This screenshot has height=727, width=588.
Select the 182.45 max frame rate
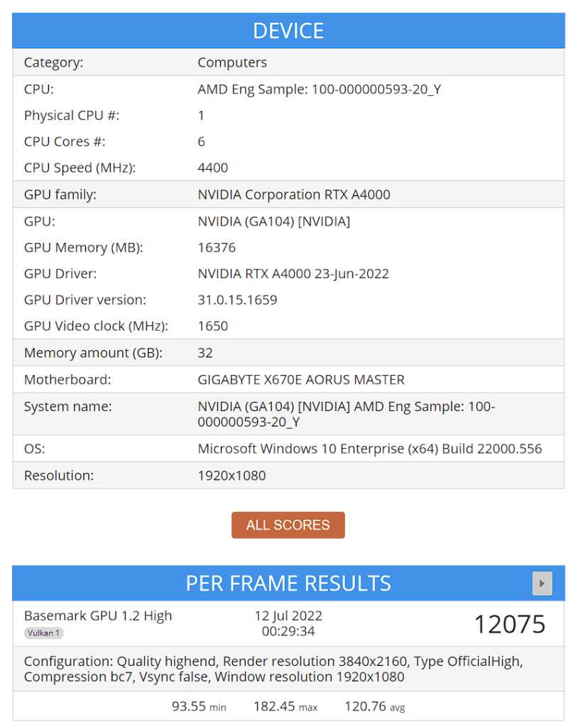[285, 706]
